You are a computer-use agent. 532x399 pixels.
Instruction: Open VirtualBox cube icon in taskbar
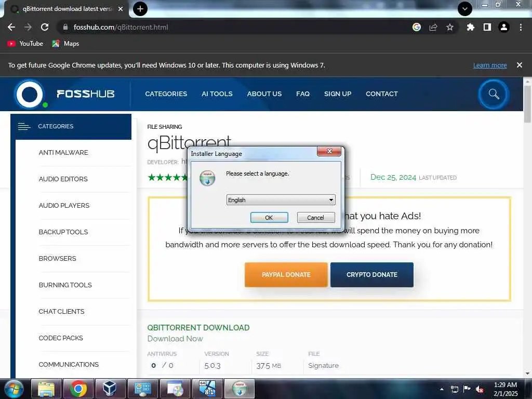coord(110,389)
